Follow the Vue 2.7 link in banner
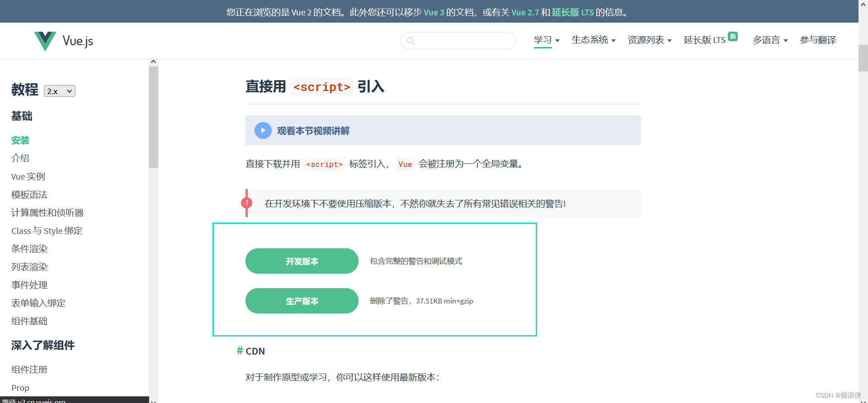The height and width of the screenshot is (403, 868). click(525, 12)
